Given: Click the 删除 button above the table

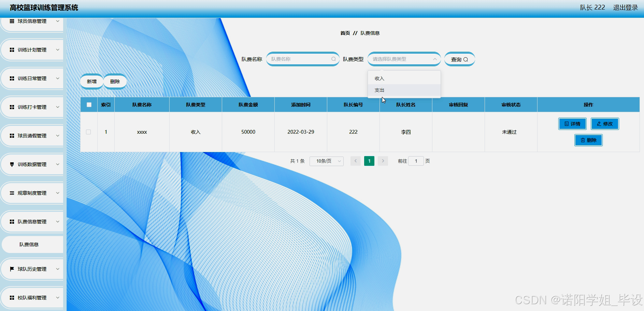Looking at the screenshot, I should (x=115, y=82).
